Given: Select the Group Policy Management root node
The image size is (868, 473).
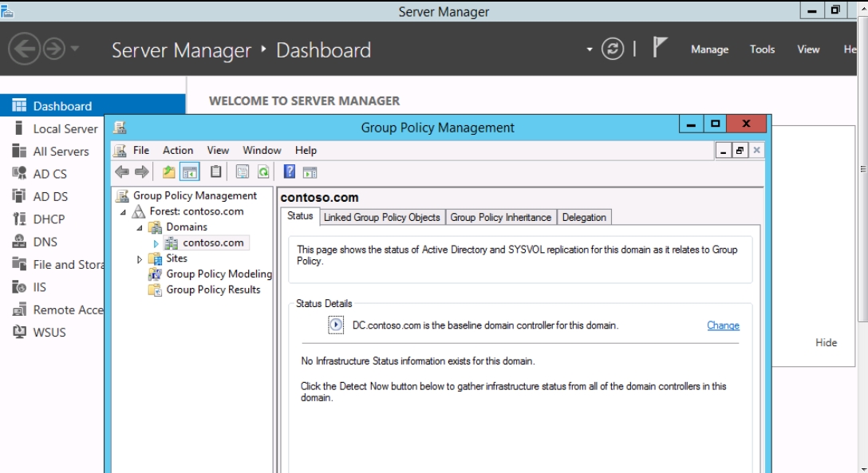Looking at the screenshot, I should [195, 196].
